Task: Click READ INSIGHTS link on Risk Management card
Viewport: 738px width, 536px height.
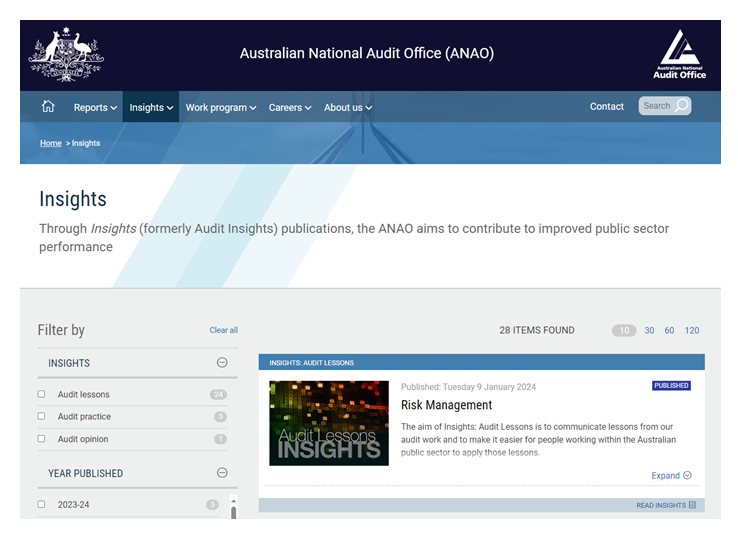Action: [661, 505]
